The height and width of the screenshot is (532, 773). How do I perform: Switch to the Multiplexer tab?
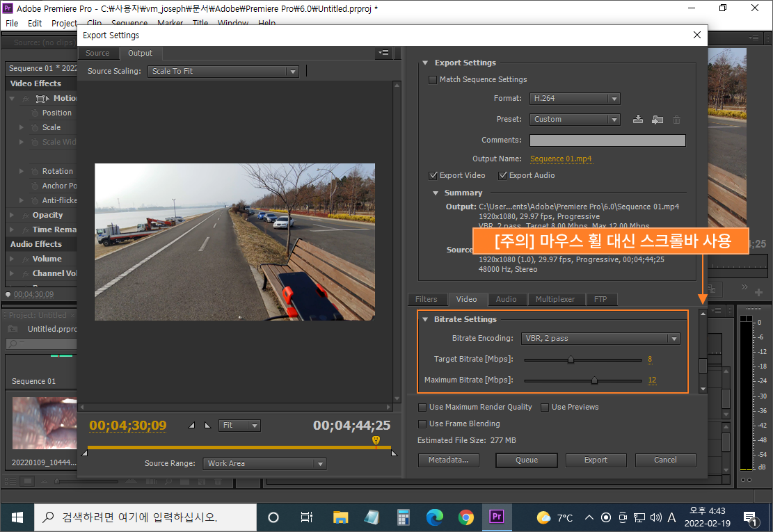[555, 299]
